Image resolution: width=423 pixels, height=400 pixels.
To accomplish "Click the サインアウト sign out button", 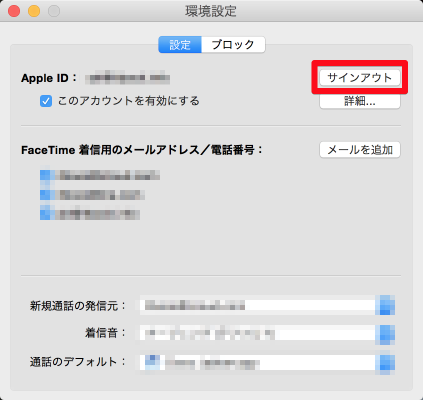I will tap(360, 78).
